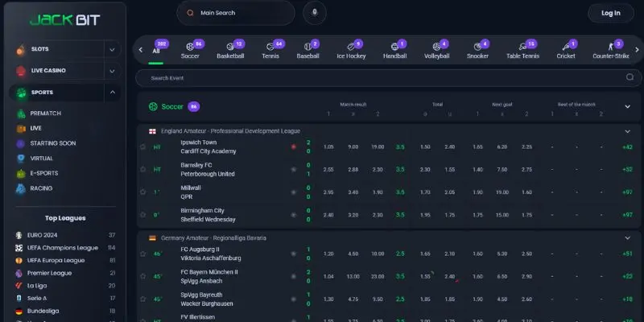The width and height of the screenshot is (644, 322).
Task: Click the stats icon for Millwall match
Action: tap(294, 192)
